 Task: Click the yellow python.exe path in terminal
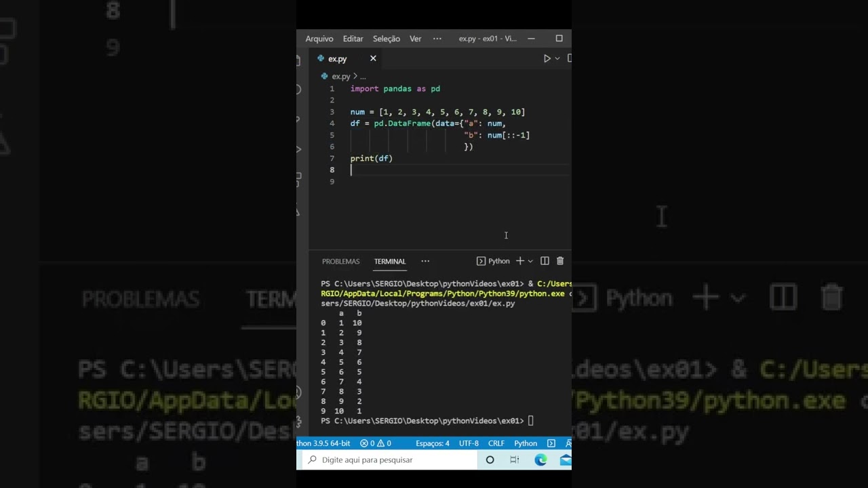point(443,293)
